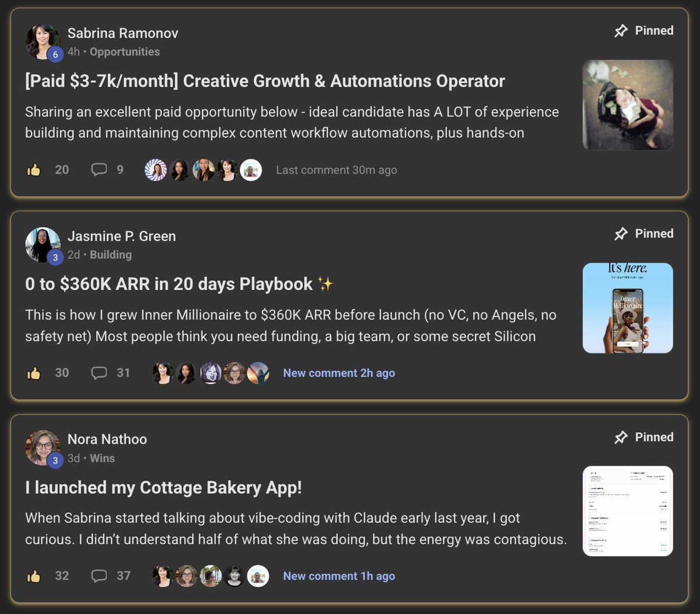Open the Opportunities category from Sabrina's post
This screenshot has width=700, height=614.
pos(125,51)
